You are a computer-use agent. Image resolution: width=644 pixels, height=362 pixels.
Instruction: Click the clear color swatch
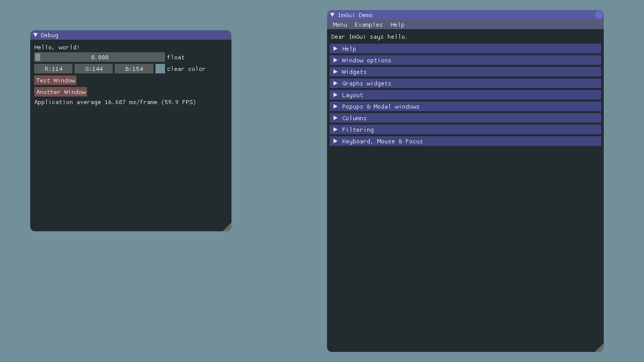(160, 69)
